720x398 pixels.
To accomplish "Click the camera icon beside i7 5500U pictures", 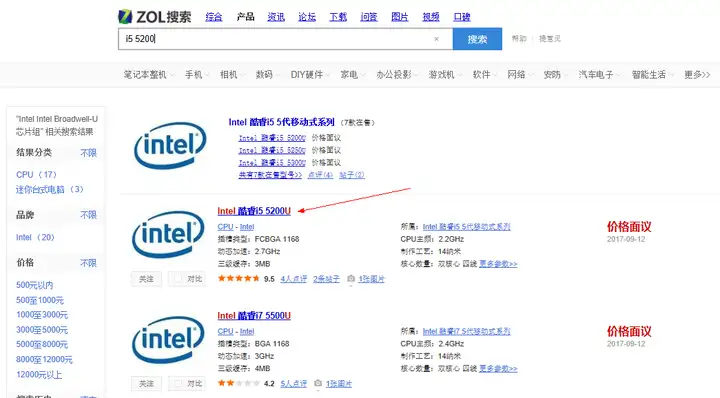I will tap(318, 383).
